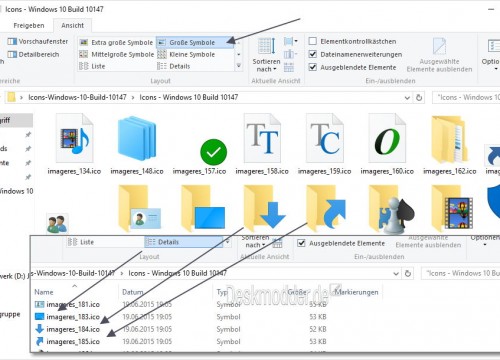Image resolution: width=500 pixels, height=360 pixels.
Task: Expand the chevron after Icons-Windows-10-Build-10147 in the upper address bar
Action: (133, 97)
